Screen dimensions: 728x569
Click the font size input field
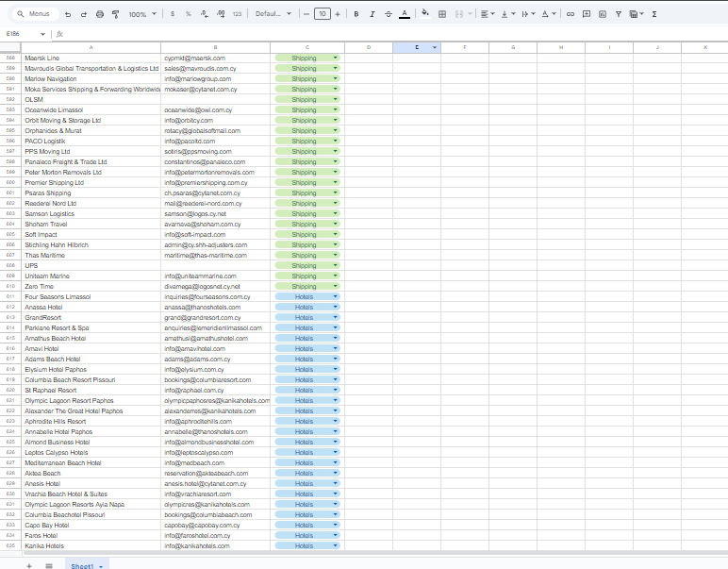point(323,14)
